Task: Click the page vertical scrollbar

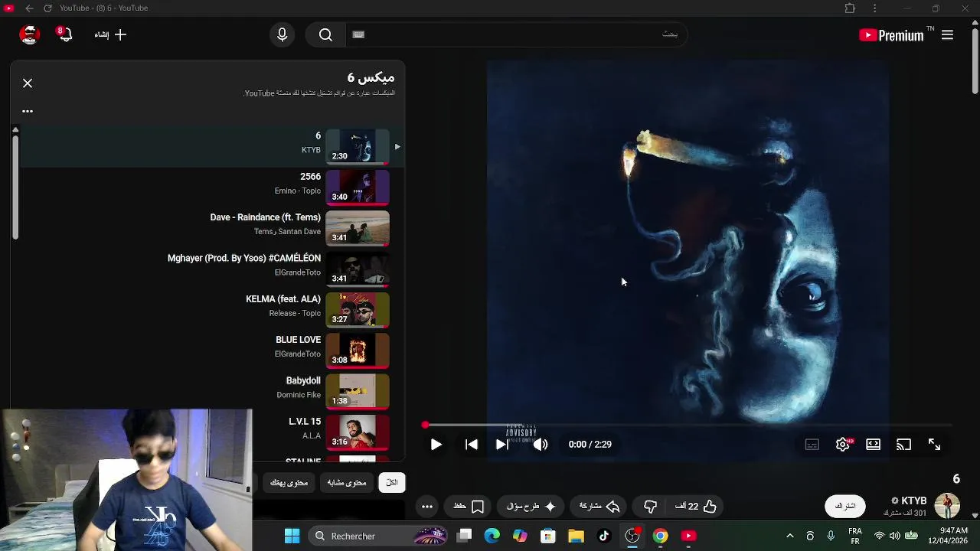Action: click(x=975, y=61)
